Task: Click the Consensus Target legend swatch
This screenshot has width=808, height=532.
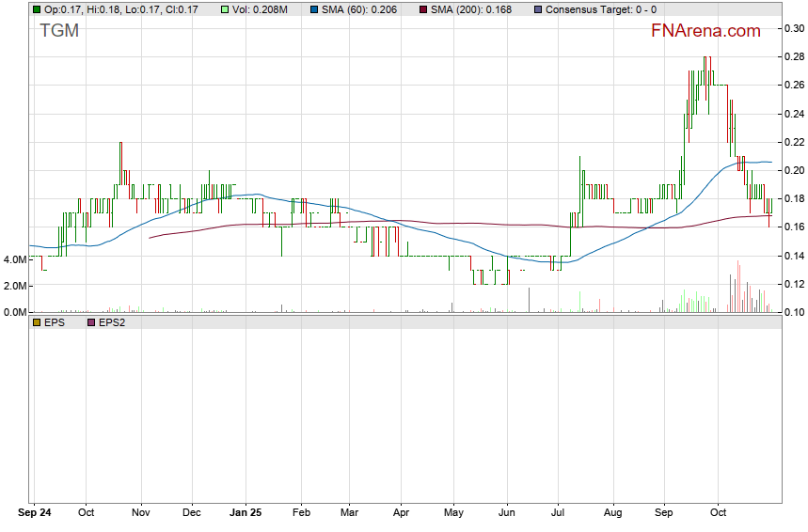Action: pyautogui.click(x=537, y=9)
